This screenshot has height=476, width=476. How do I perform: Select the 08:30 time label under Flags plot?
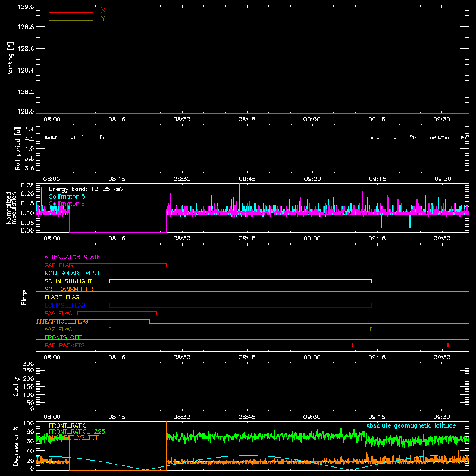[x=182, y=358]
